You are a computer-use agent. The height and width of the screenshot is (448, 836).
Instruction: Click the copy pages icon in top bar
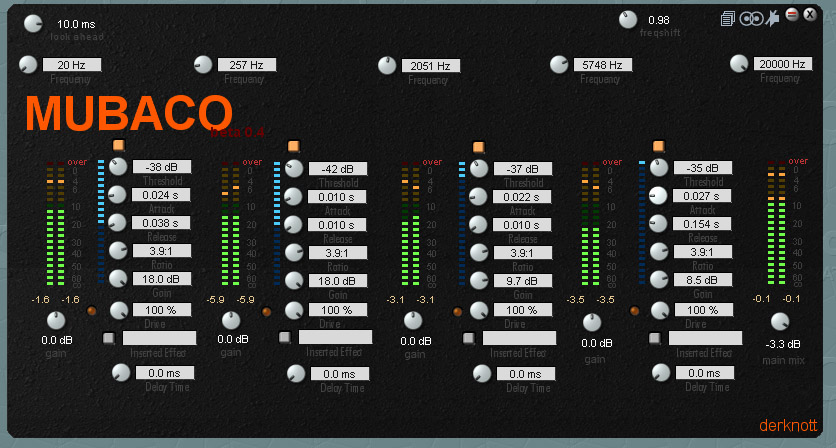[727, 18]
